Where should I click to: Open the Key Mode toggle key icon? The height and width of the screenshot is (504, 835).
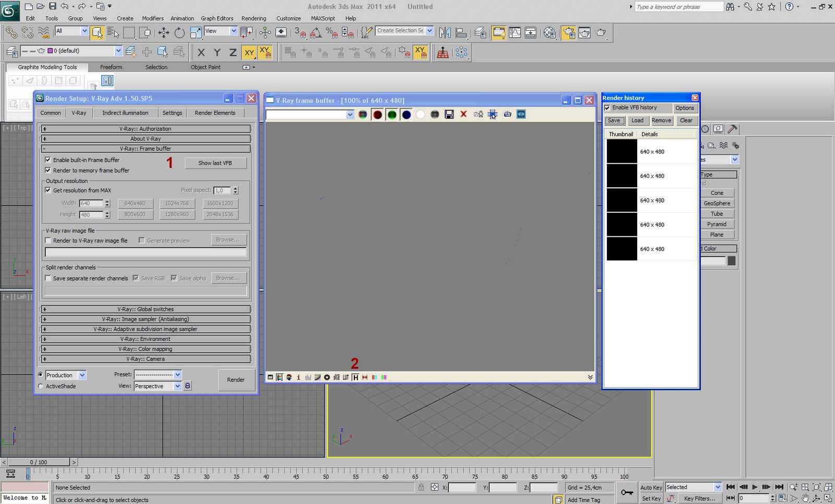(x=627, y=493)
